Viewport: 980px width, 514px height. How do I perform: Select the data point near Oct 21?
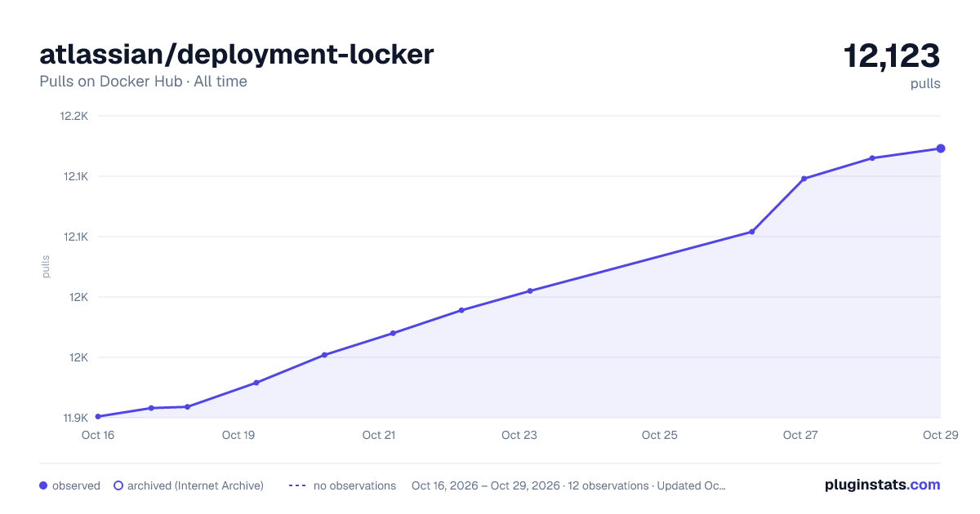click(393, 333)
